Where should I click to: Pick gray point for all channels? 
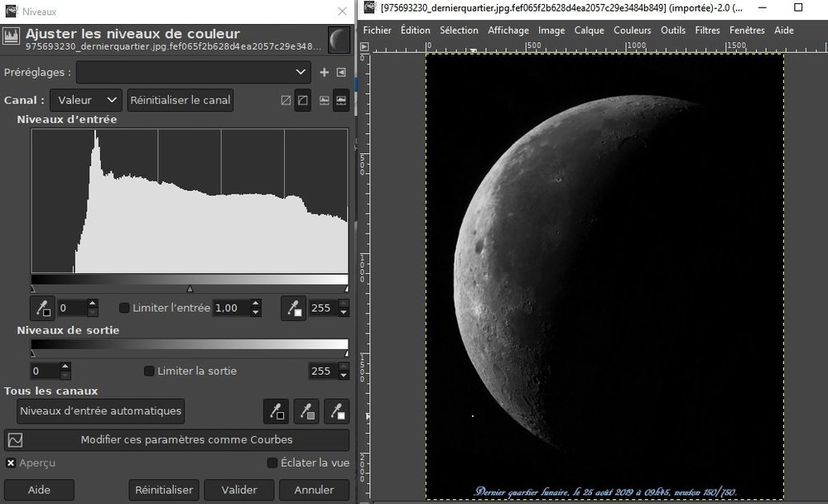click(x=306, y=410)
